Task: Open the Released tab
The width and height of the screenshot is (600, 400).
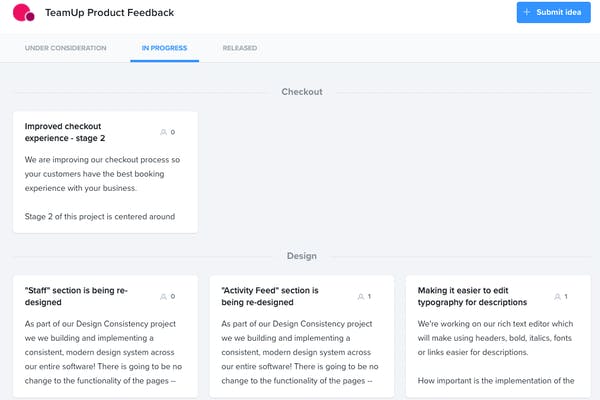Action: pyautogui.click(x=240, y=48)
